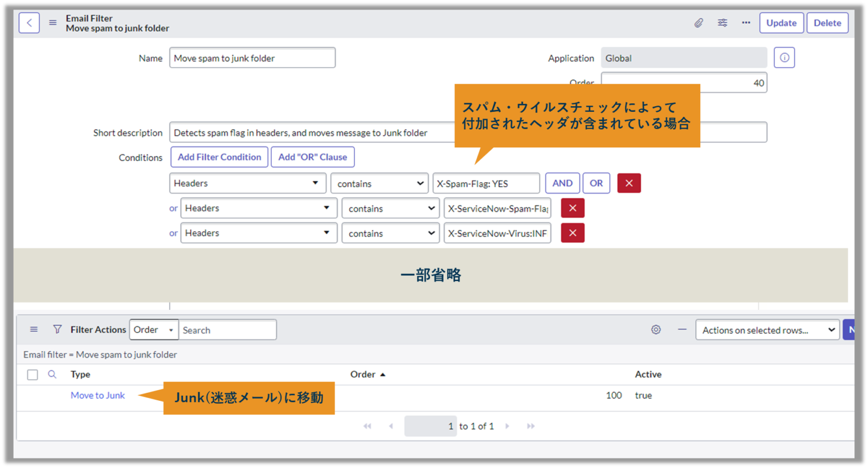868x468 pixels.
Task: Jump to last page with double-arrow icon
Action: coord(531,426)
